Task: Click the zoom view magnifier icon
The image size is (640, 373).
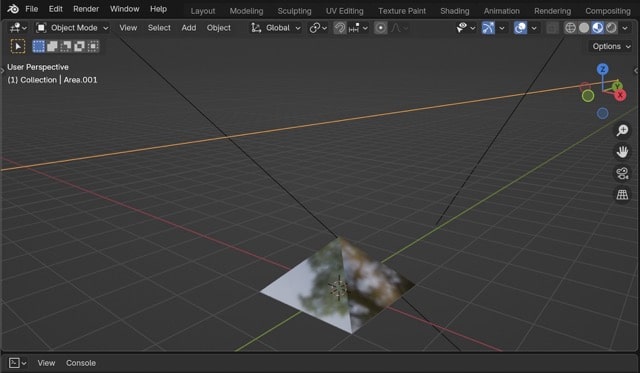Action: point(622,130)
